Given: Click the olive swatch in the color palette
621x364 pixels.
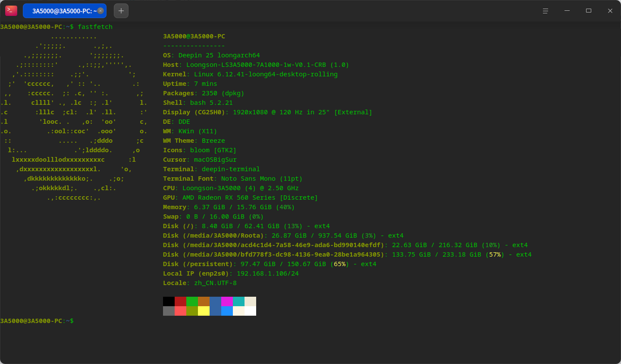Looking at the screenshot, I should click(192, 311).
